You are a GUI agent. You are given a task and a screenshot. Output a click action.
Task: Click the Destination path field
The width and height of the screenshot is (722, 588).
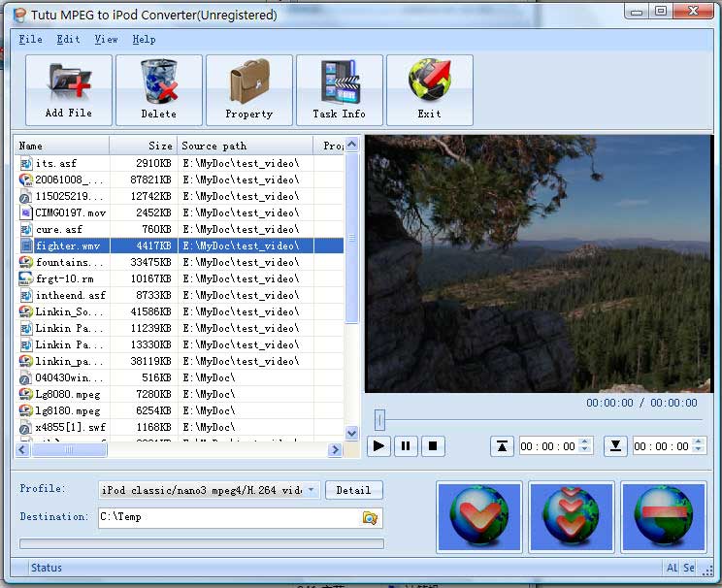[x=229, y=517]
